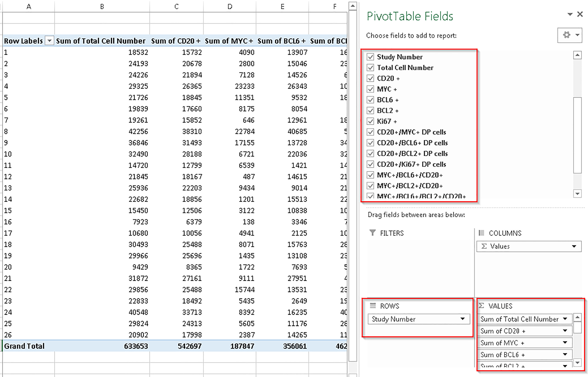Uncheck CD20+/BCL6+ DP cells field

coord(370,143)
